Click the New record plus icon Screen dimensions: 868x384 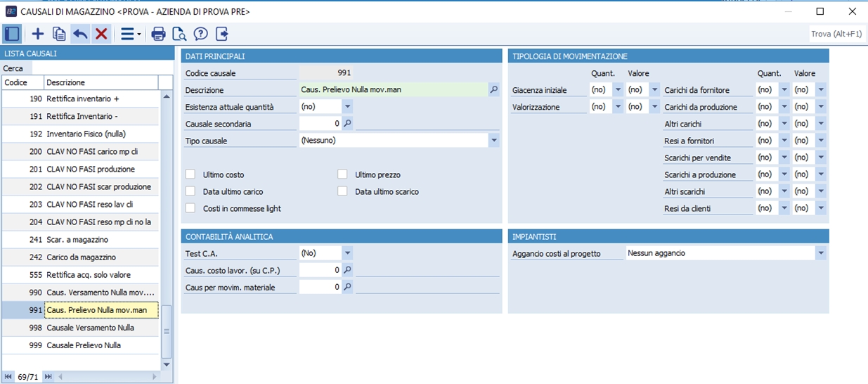click(x=38, y=34)
